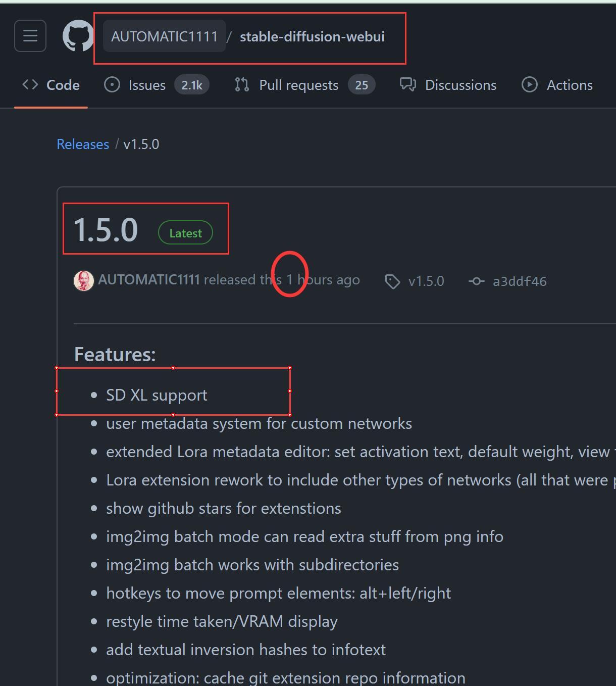Click the Actions play icon

530,85
